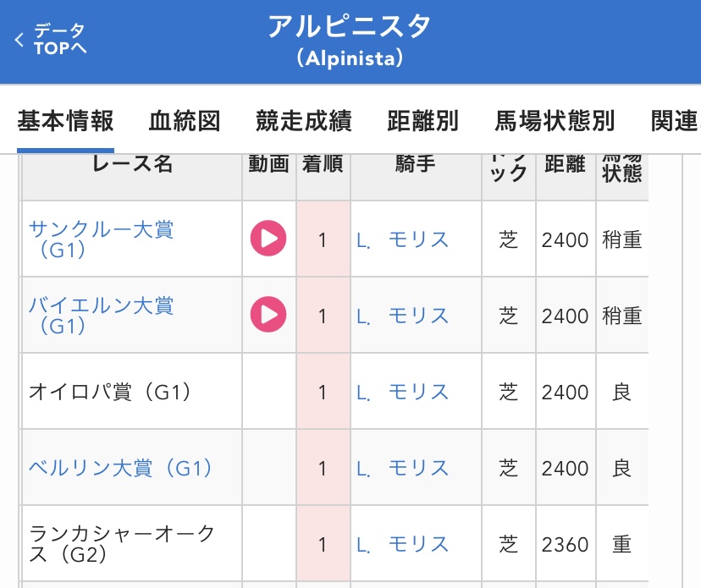This screenshot has height=588, width=701.
Task: Click the アルピニスタ page title
Action: point(350,27)
